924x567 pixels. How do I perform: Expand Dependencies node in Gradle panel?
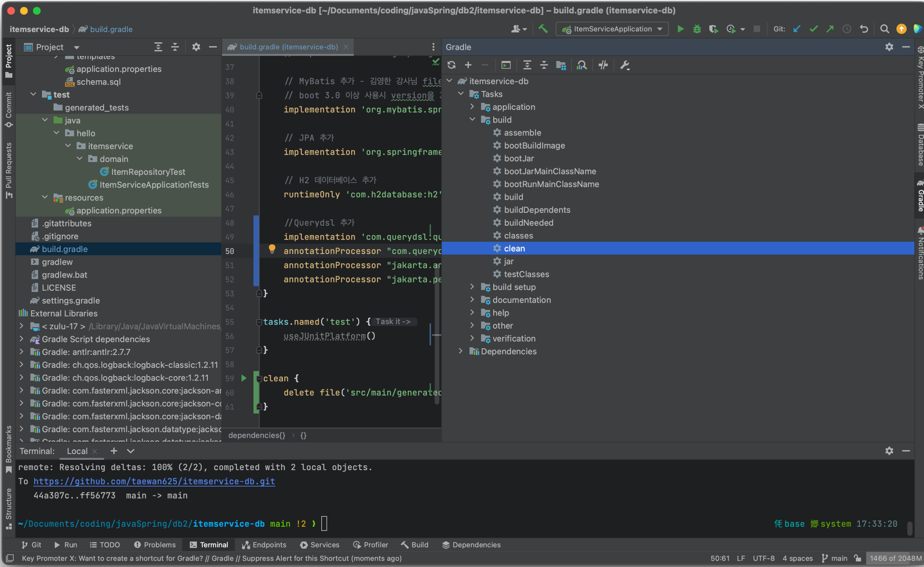[x=460, y=351]
